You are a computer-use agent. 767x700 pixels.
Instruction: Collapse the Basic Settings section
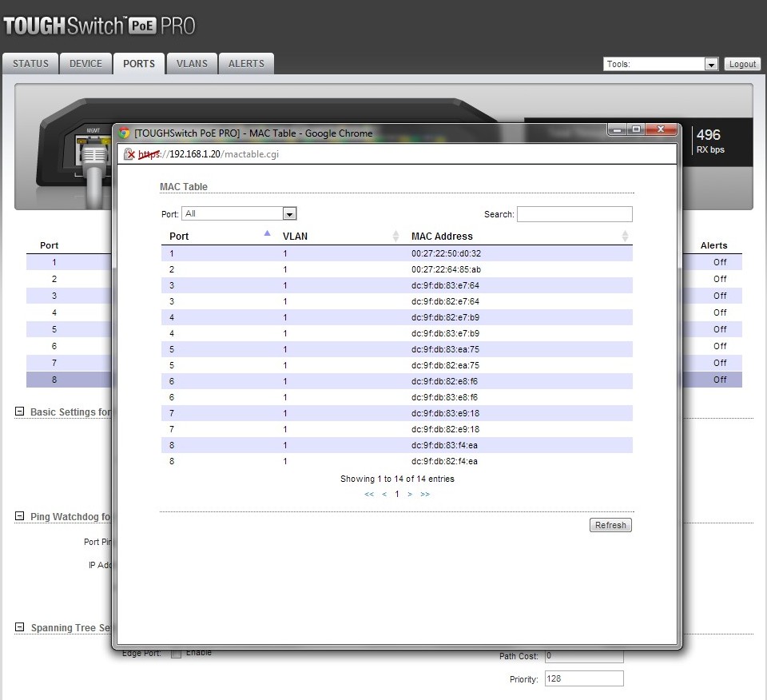[x=19, y=412]
